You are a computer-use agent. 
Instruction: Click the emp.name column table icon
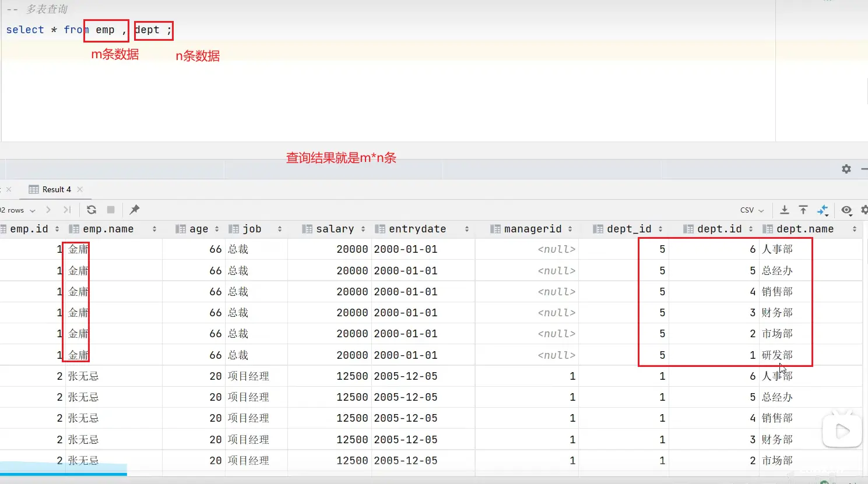[x=74, y=229]
